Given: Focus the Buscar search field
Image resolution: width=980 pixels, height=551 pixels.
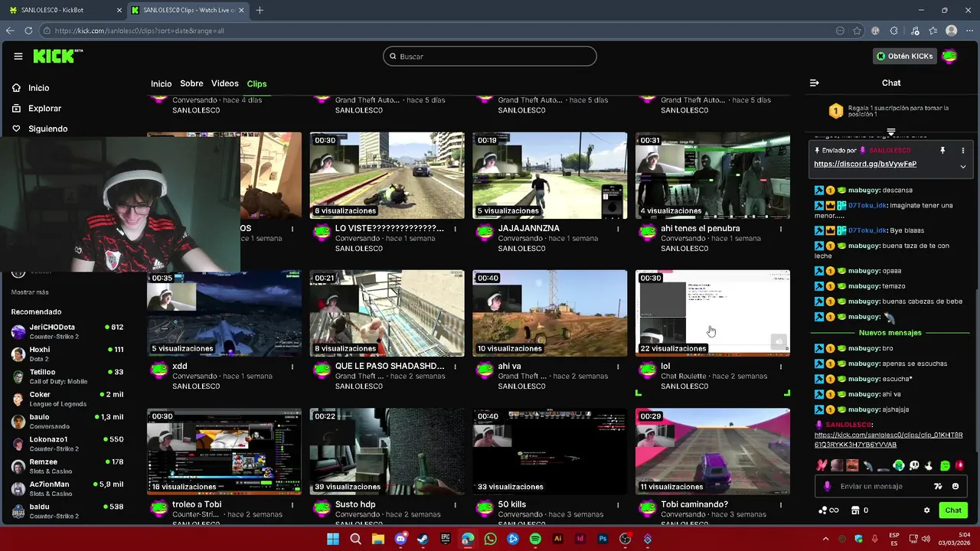Looking at the screenshot, I should (490, 56).
